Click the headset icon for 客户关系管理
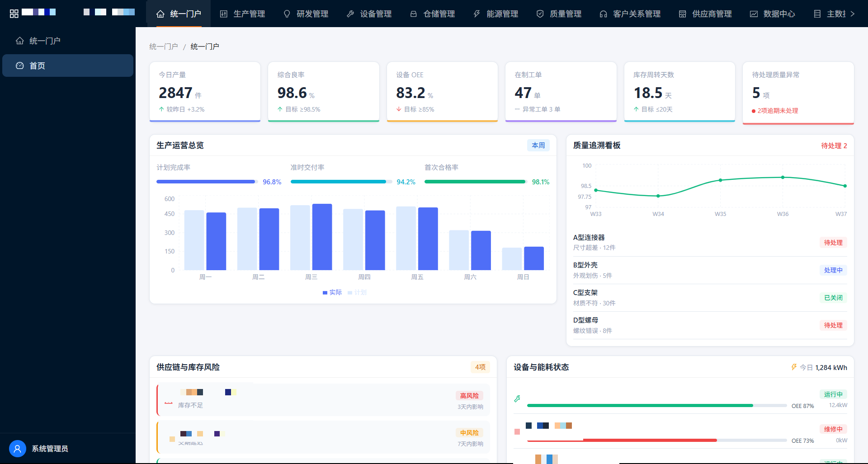The image size is (868, 464). coord(603,14)
